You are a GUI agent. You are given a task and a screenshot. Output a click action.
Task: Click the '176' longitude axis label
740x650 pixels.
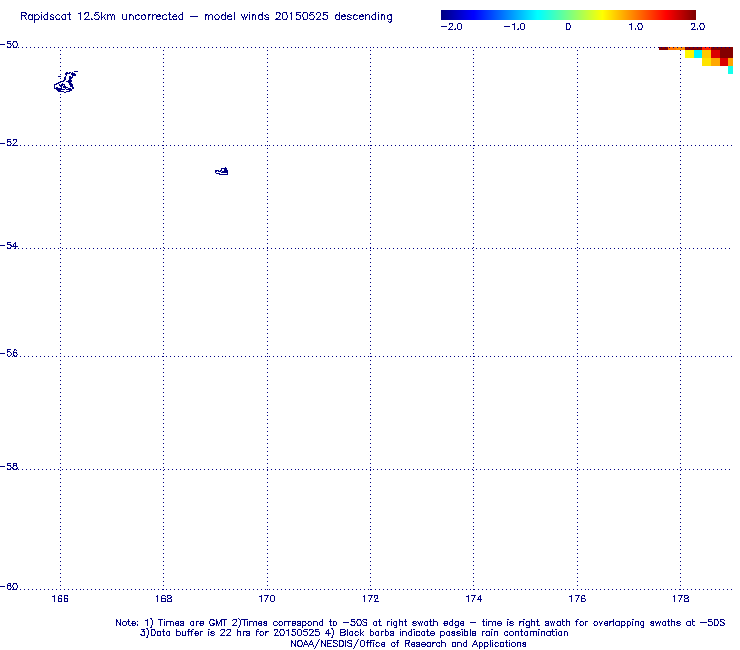click(x=577, y=599)
